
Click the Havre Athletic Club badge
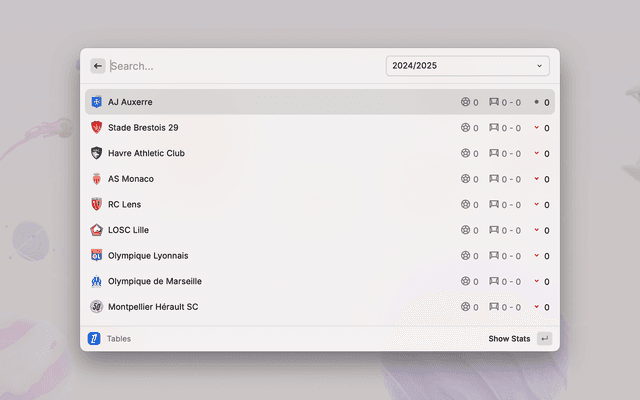[x=97, y=153]
